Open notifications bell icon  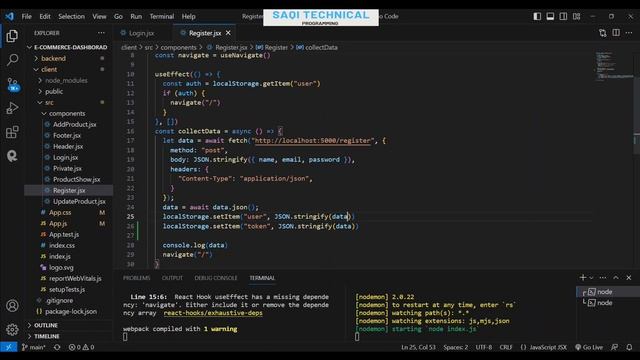pyautogui.click(x=629, y=347)
